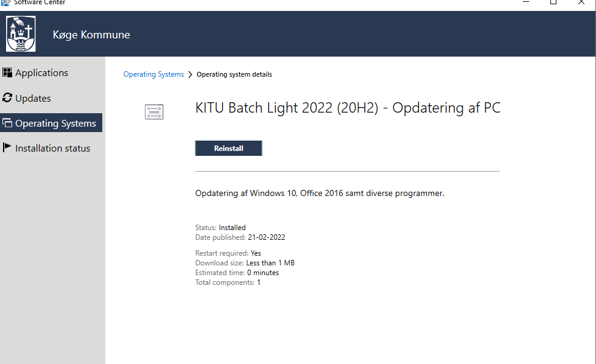Open the Applications section label

click(x=41, y=73)
